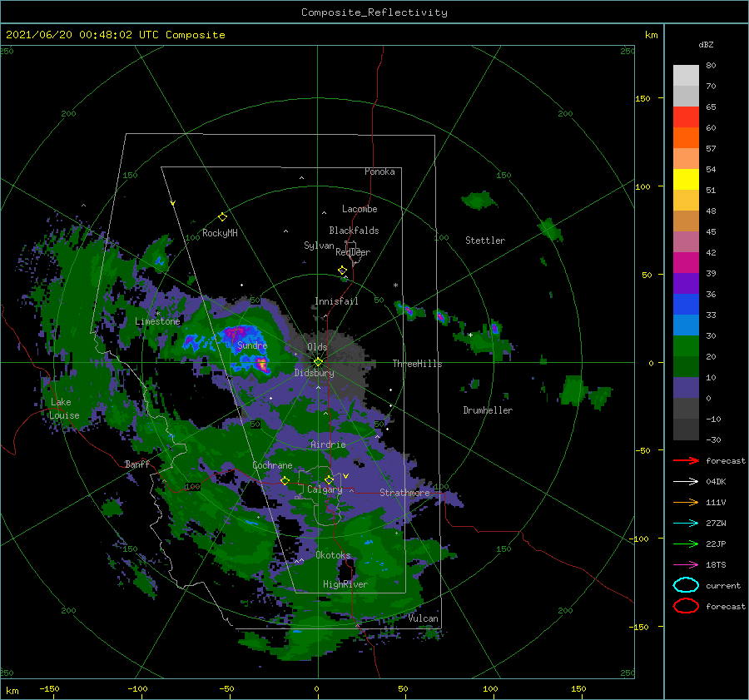
Task: Click the Strathmore city label
Action: point(404,493)
